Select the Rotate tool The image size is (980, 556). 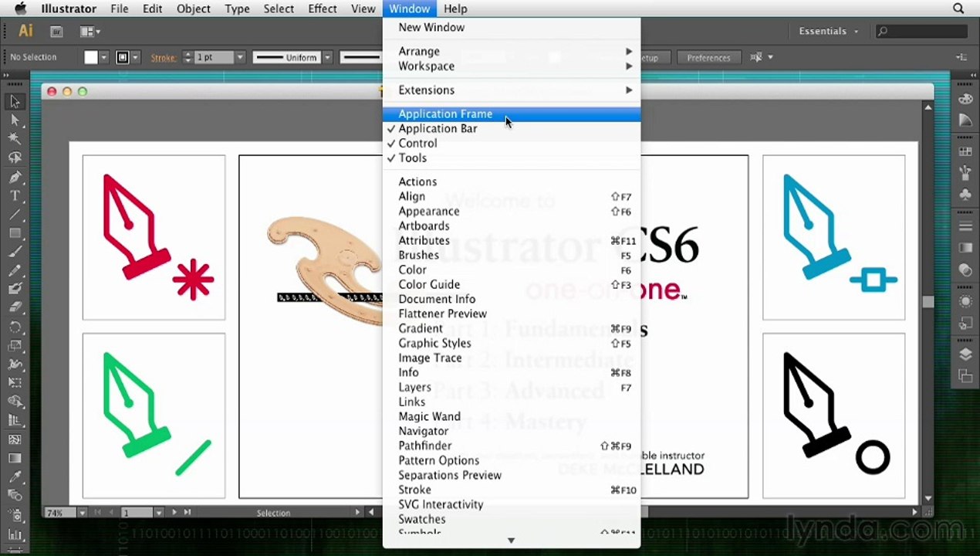pos(15,327)
